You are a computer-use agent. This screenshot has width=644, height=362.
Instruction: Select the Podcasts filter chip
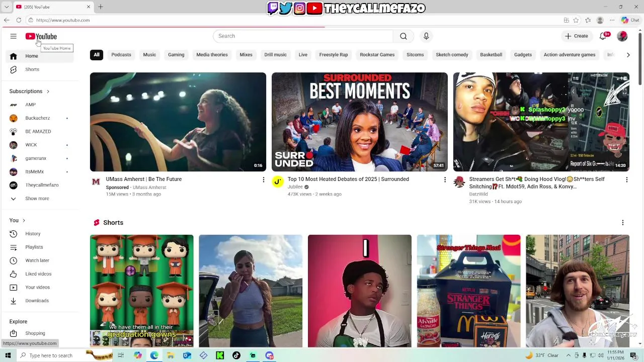point(121,55)
